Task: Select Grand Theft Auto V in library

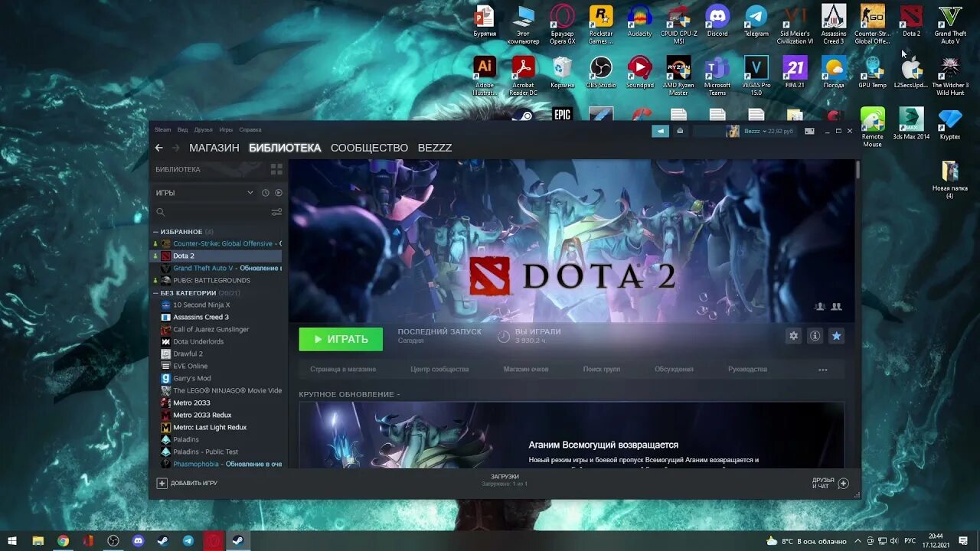Action: (217, 268)
